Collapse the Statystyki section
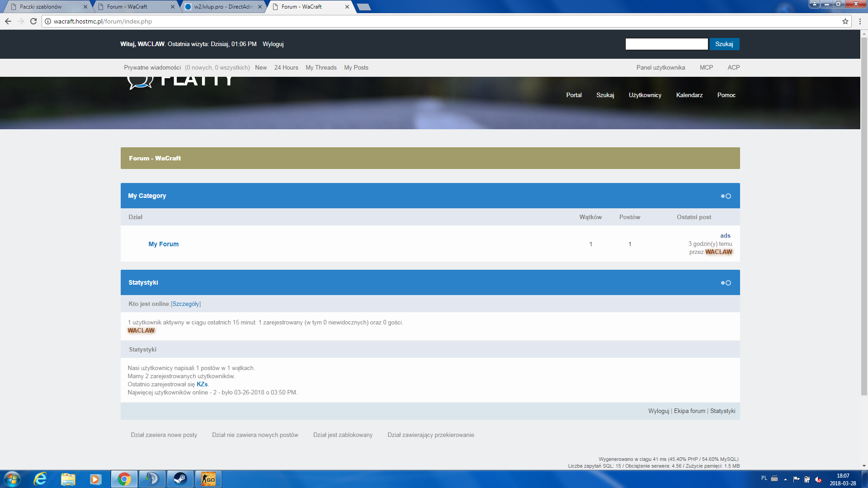The height and width of the screenshot is (488, 868). [726, 283]
